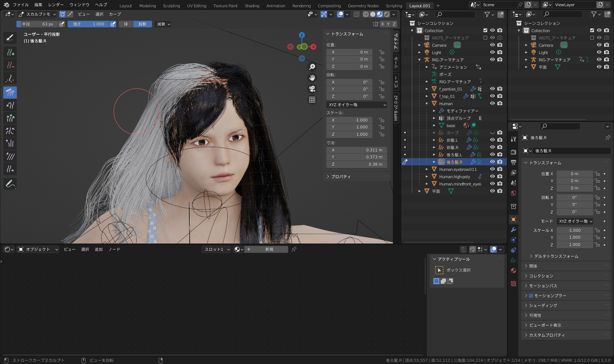Toggle camera view using the viewport camera icon

coord(312,89)
